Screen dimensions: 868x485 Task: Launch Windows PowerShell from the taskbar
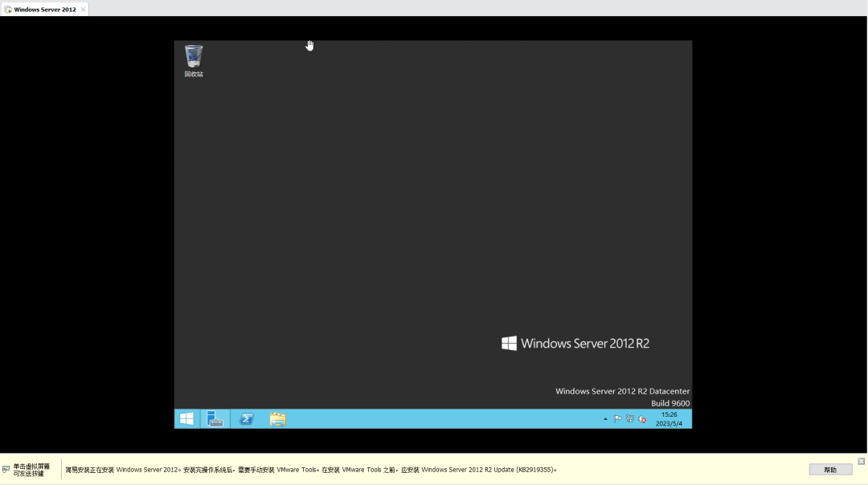click(x=247, y=418)
